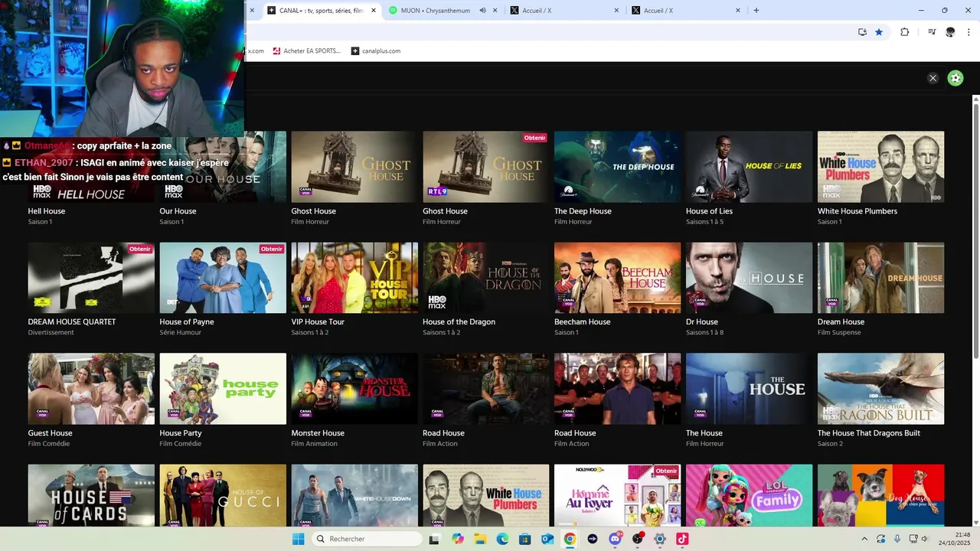Viewport: 980px width, 551px height.
Task: Switch to the MUON • Chrysanthemum tab
Action: tap(443, 11)
